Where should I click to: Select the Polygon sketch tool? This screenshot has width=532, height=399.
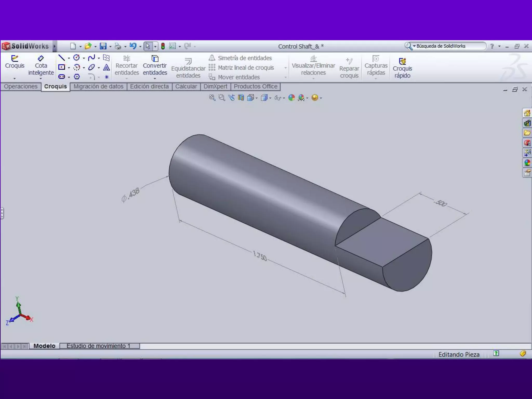[77, 77]
